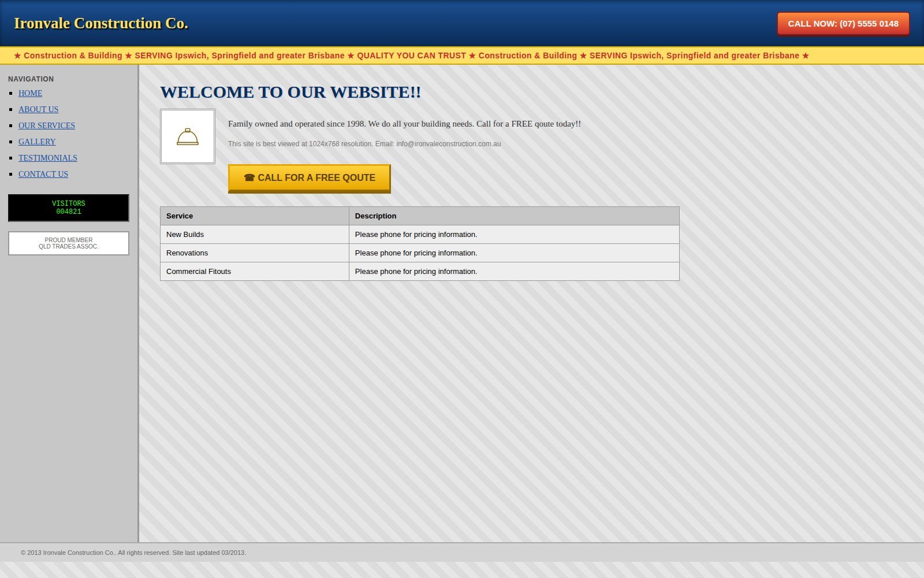Image resolution: width=924 pixels, height=578 pixels.
Task: Click the Commercial Fitouts table cell
Action: (255, 272)
